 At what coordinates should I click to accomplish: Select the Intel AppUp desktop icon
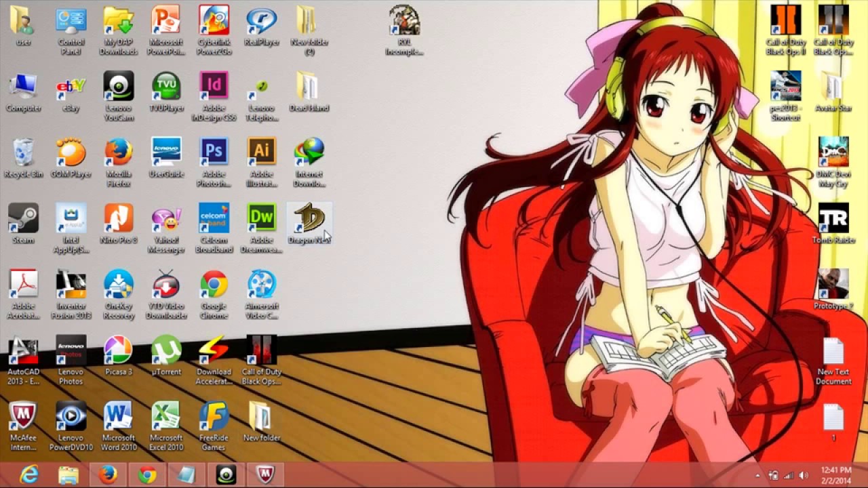[71, 228]
